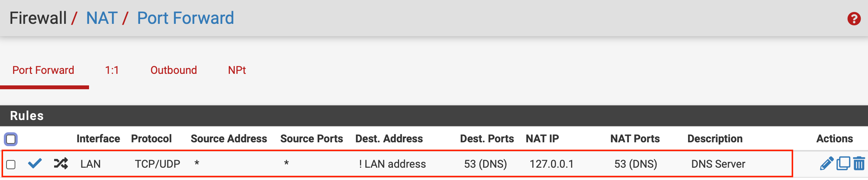Click the blue enabled checkmark on LAN rule
Image resolution: width=868 pixels, height=180 pixels.
[x=35, y=163]
